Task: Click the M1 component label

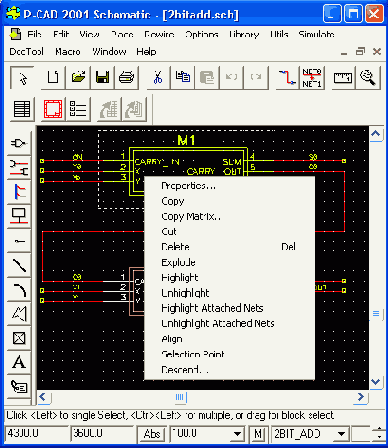Action: click(186, 140)
